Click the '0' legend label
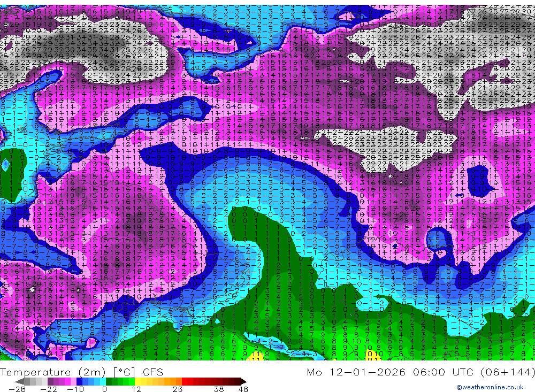 click(x=105, y=389)
